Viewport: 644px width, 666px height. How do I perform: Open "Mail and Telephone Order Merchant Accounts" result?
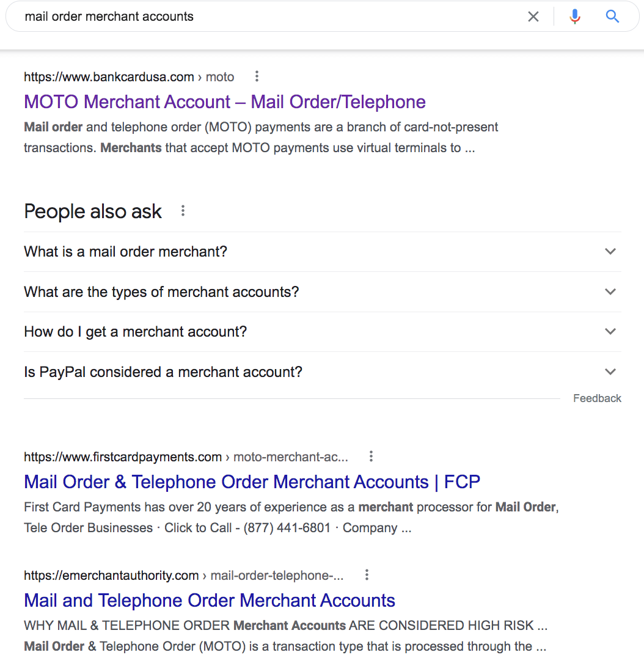(x=210, y=600)
